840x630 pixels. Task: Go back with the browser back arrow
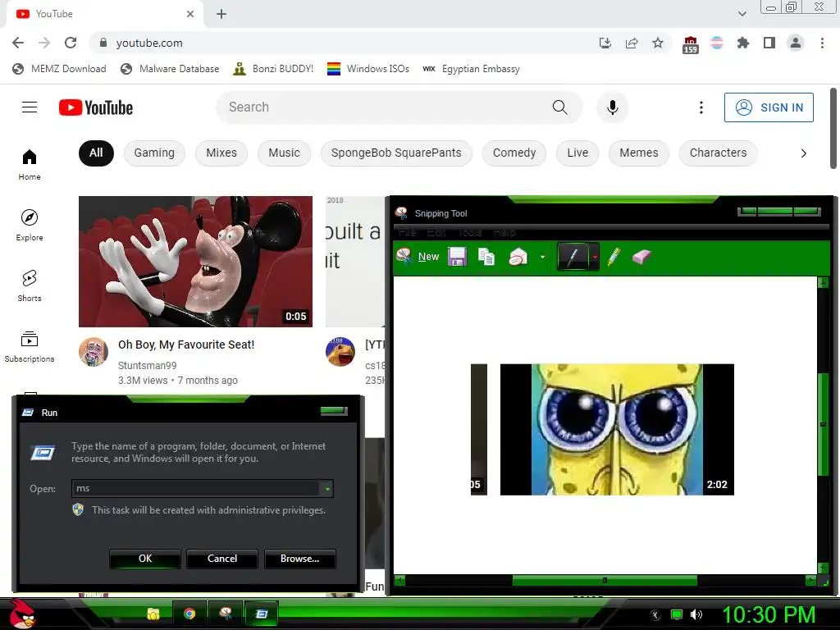click(18, 43)
